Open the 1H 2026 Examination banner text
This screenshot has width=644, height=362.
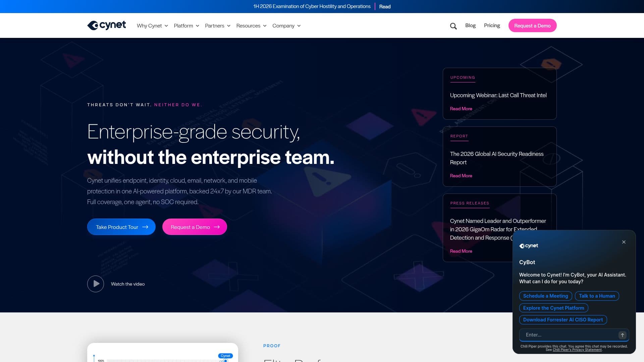(312, 6)
